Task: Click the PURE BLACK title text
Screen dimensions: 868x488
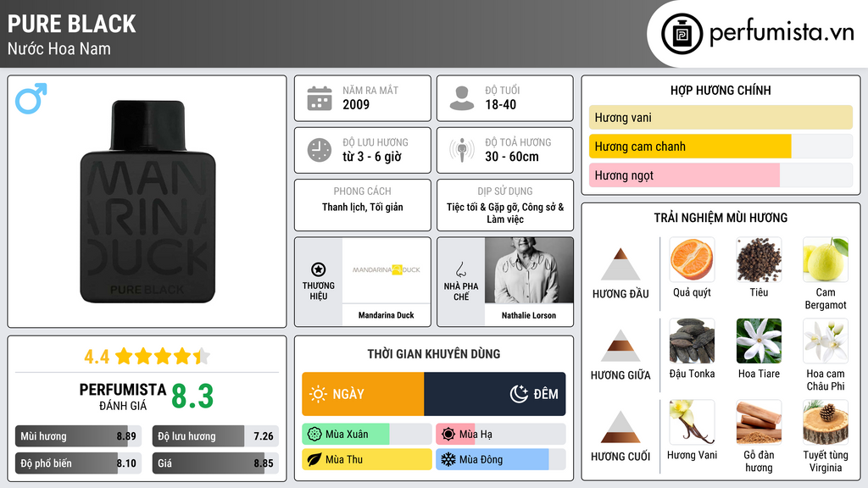Action: pyautogui.click(x=71, y=24)
